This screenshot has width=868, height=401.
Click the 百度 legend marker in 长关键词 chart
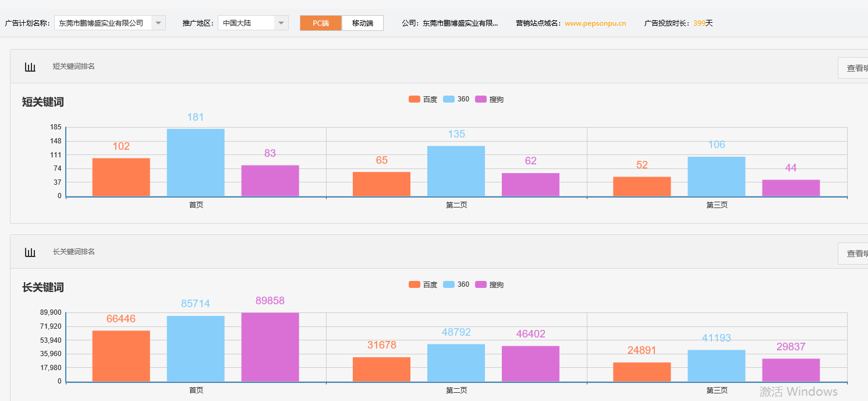tap(413, 284)
